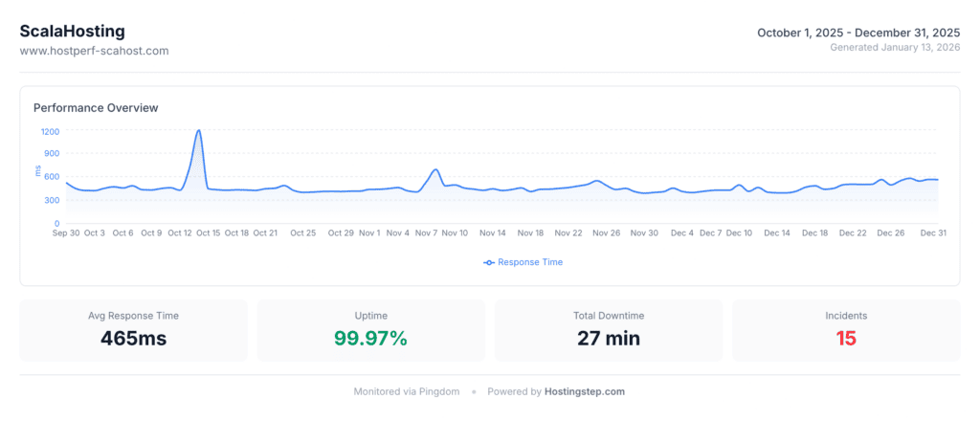The width and height of the screenshot is (980, 421).
Task: Click the Nov 22 x-axis date label
Action: pyautogui.click(x=568, y=233)
